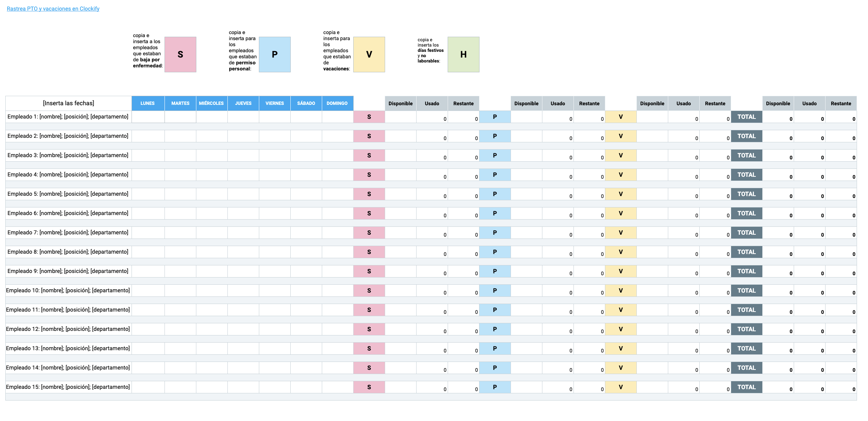This screenshot has width=868, height=421.
Task: Click Empleado 3's total Restante value
Action: 841,155
